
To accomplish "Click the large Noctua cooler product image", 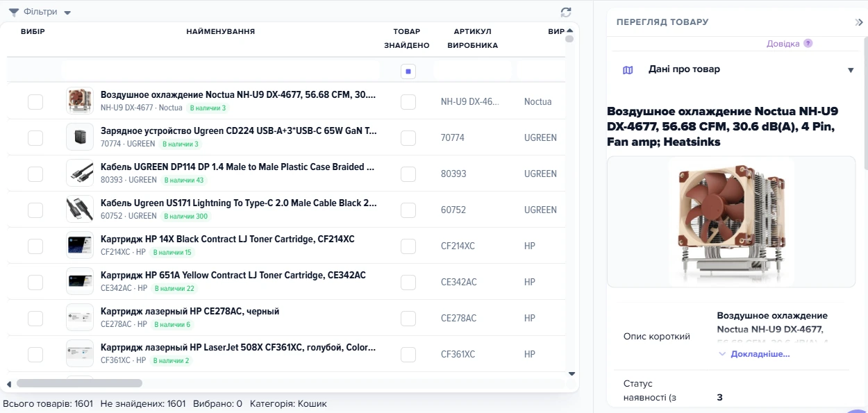I will pyautogui.click(x=731, y=221).
